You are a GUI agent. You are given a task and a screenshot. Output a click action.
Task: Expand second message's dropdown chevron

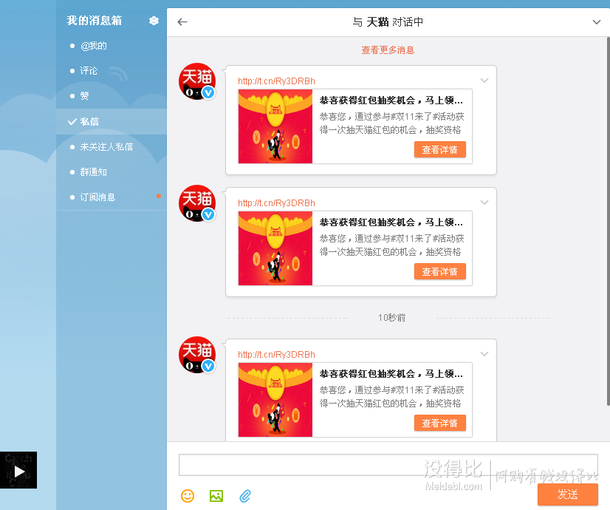(484, 202)
